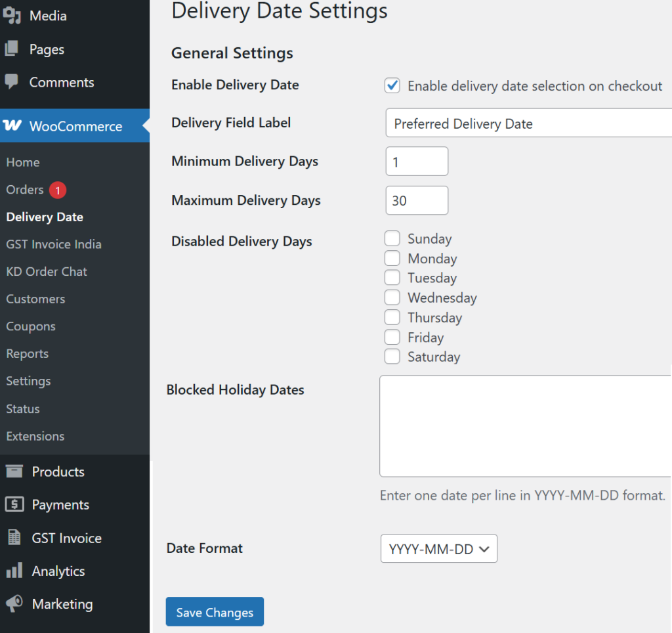This screenshot has height=633, width=672.
Task: Open the Analytics menu
Action: (x=58, y=571)
